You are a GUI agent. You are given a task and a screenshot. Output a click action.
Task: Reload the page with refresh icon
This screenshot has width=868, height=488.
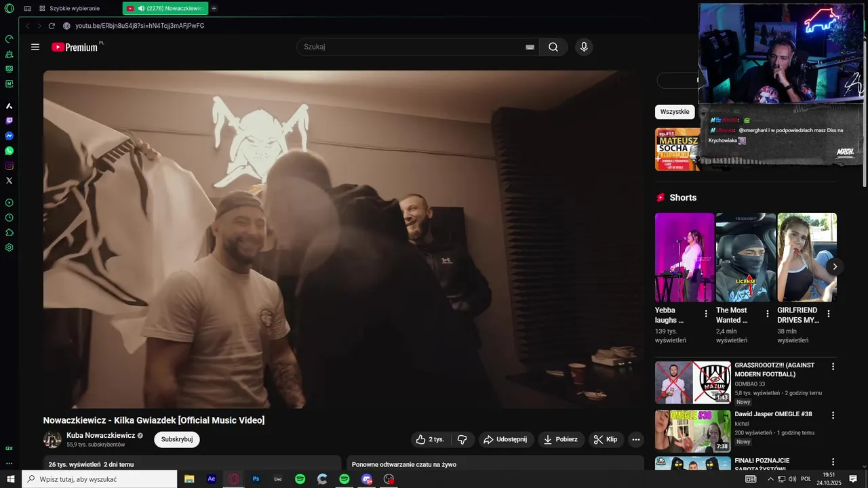coord(52,26)
